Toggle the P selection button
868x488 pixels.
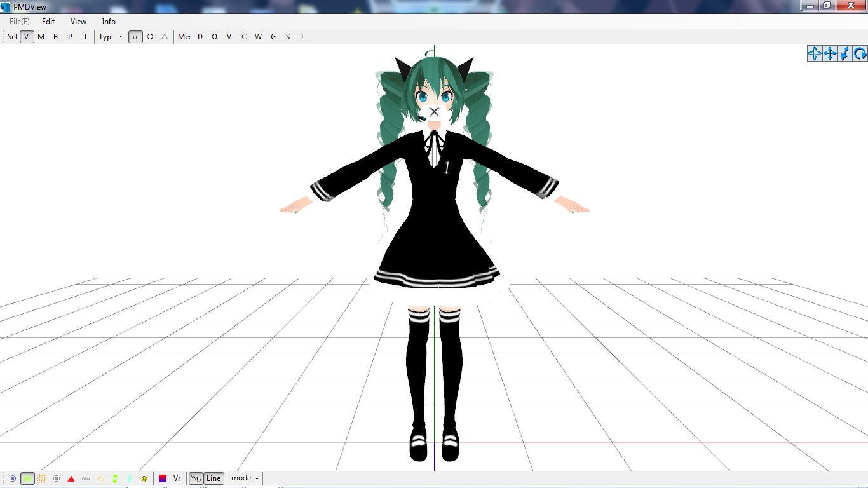[71, 37]
